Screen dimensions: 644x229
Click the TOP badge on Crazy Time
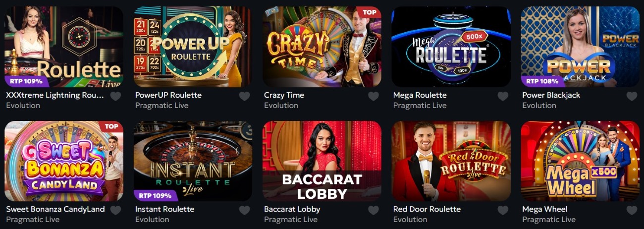(x=370, y=12)
